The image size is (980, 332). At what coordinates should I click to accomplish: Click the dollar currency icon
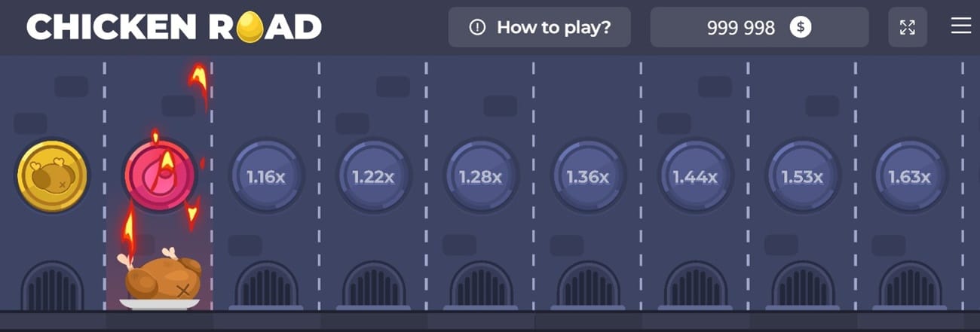[801, 28]
